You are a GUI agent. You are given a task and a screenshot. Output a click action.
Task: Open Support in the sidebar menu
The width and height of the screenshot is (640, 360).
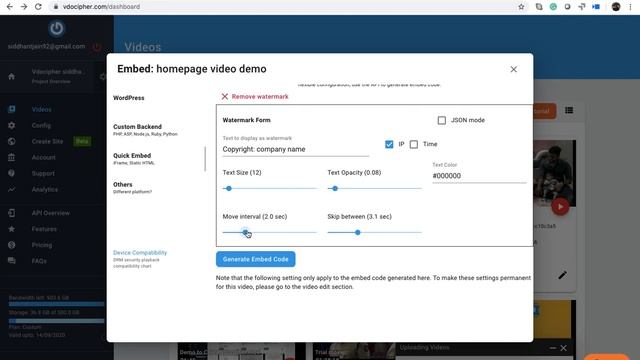click(x=43, y=173)
